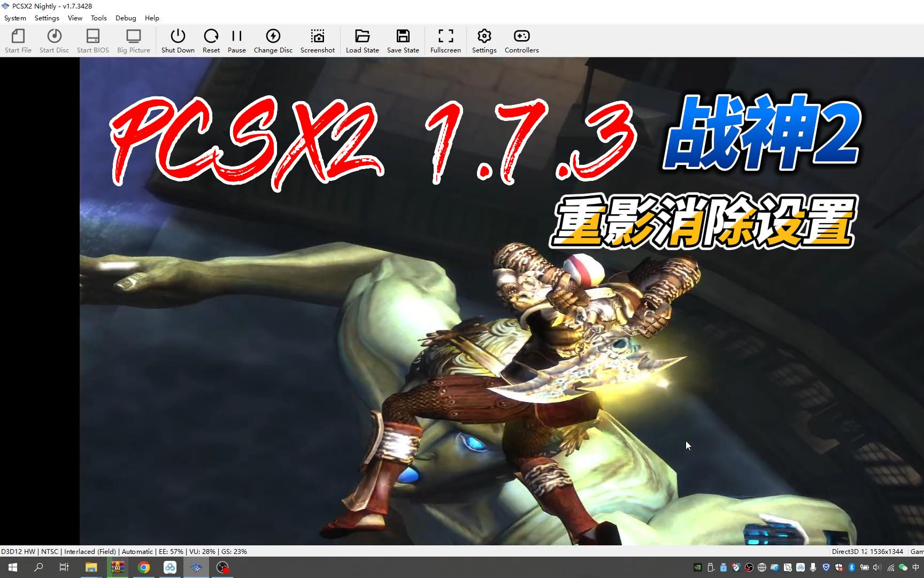
Task: Click the Start BIOS toolbar icon
Action: pyautogui.click(x=93, y=41)
